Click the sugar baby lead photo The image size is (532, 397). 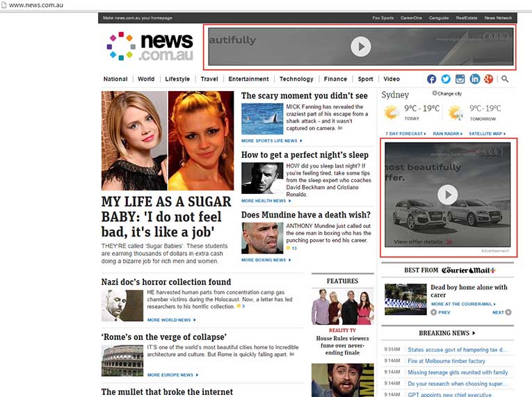(x=168, y=140)
